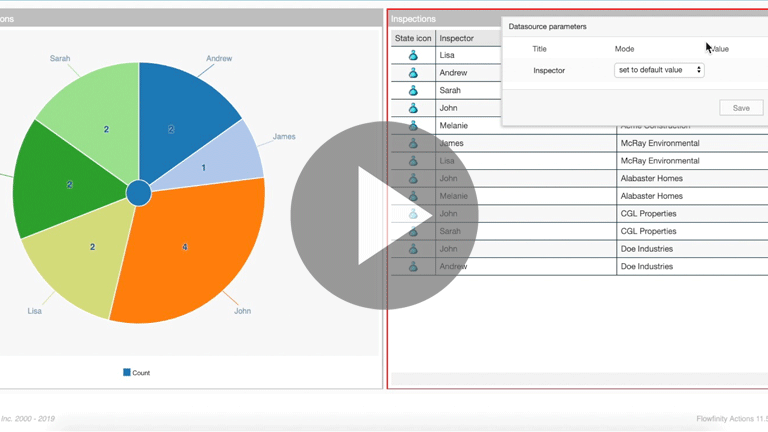Click state icon for John, Doe Industries
Image resolution: width=768 pixels, height=432 pixels.
(x=413, y=249)
